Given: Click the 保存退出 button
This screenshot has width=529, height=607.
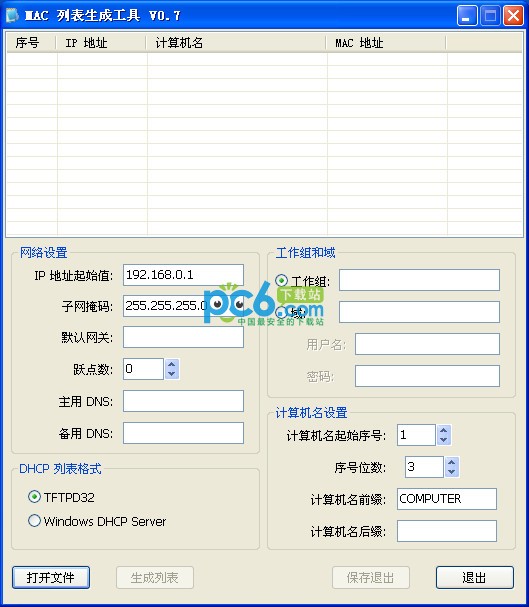Looking at the screenshot, I should click(x=371, y=578).
